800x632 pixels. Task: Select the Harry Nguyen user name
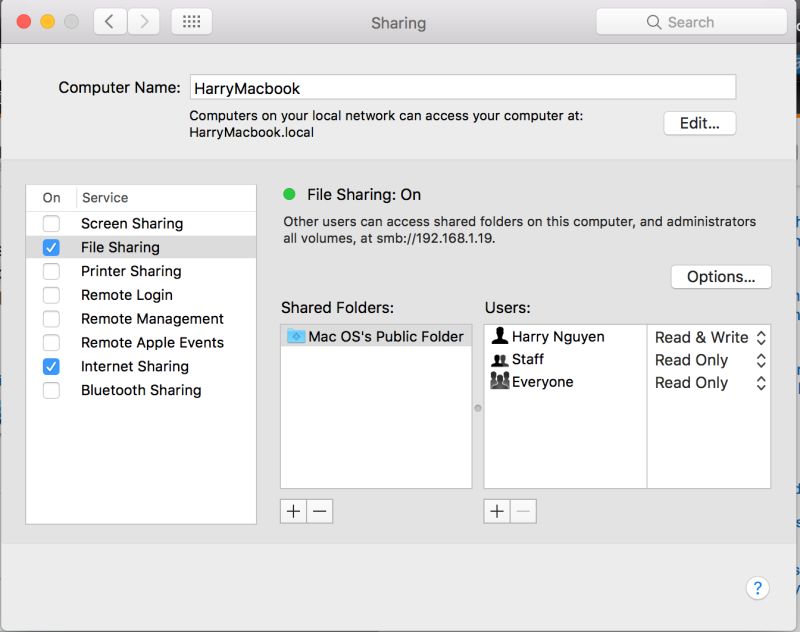558,337
